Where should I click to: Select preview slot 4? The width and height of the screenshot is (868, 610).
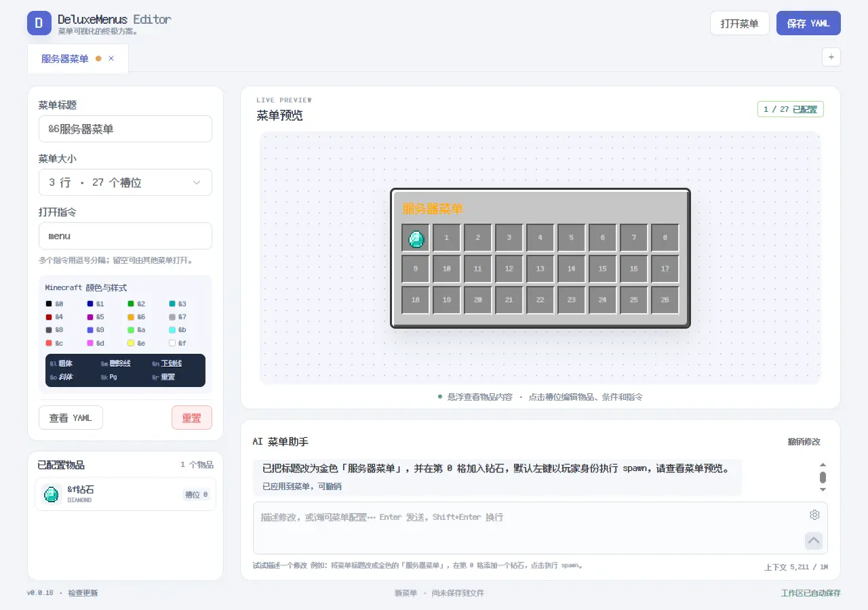540,238
